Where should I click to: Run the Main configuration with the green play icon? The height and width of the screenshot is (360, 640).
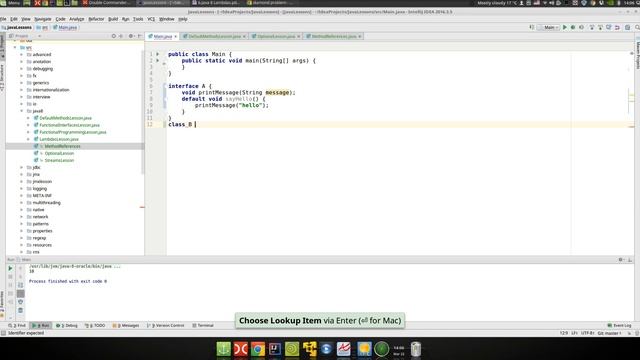click(x=565, y=27)
